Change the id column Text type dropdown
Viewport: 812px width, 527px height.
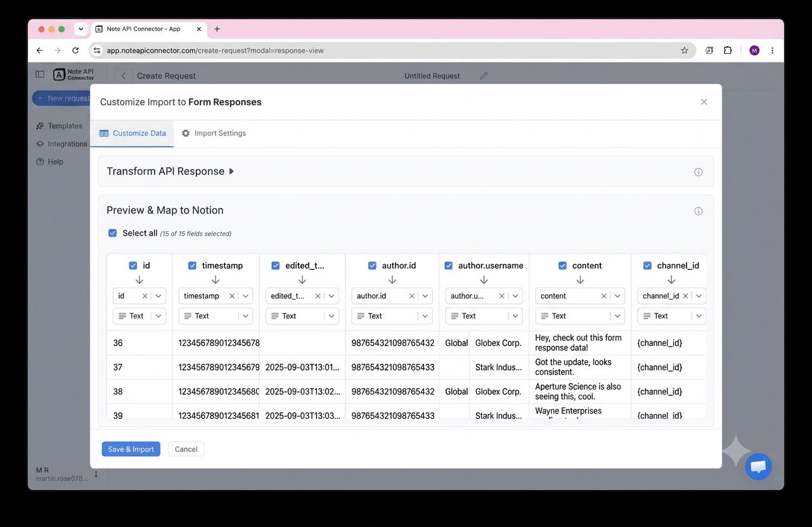(139, 316)
